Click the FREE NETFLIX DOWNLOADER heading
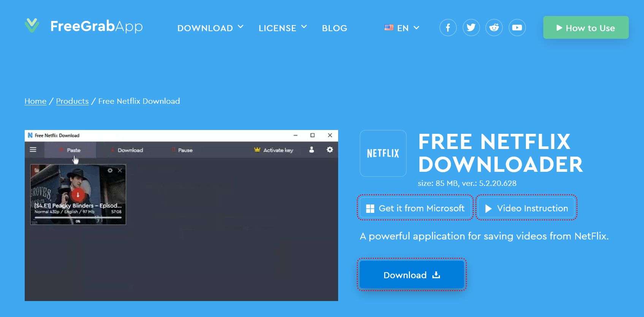644x317 pixels. pyautogui.click(x=500, y=153)
